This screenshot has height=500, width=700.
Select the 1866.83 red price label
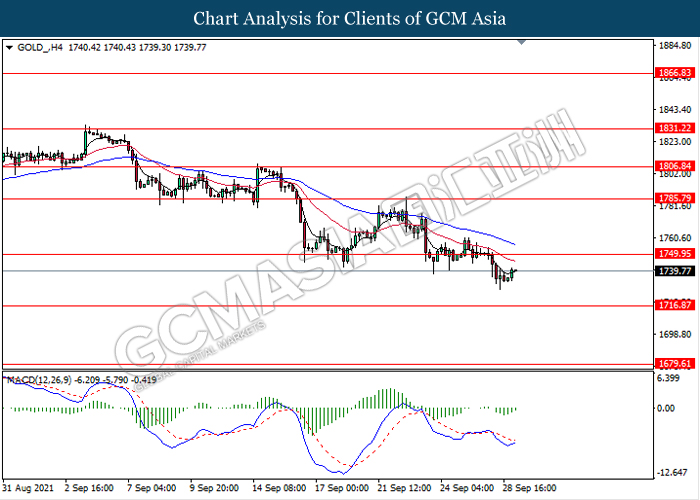(x=675, y=73)
